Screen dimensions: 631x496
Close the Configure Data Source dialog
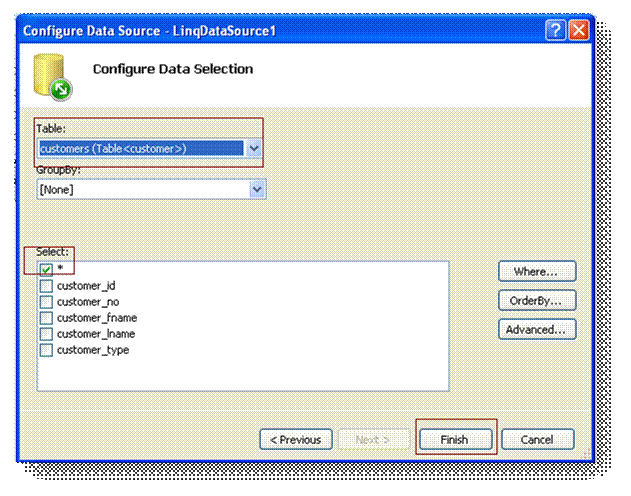pos(578,30)
